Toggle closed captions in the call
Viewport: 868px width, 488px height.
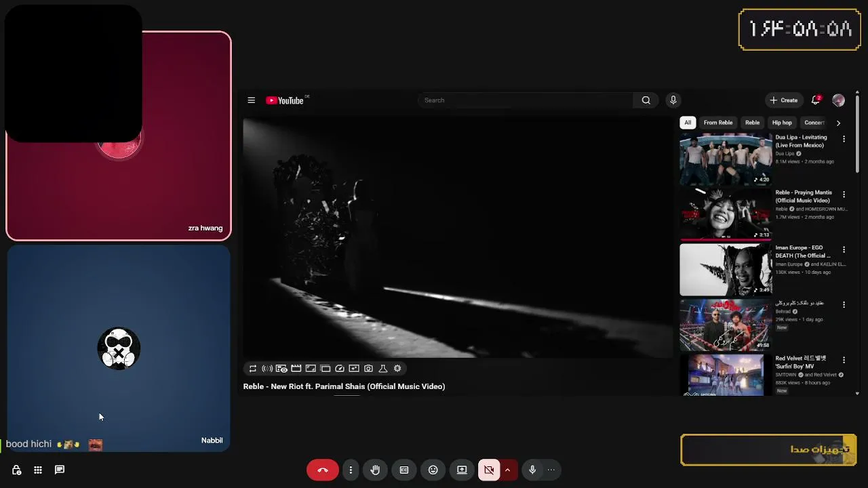pyautogui.click(x=404, y=470)
